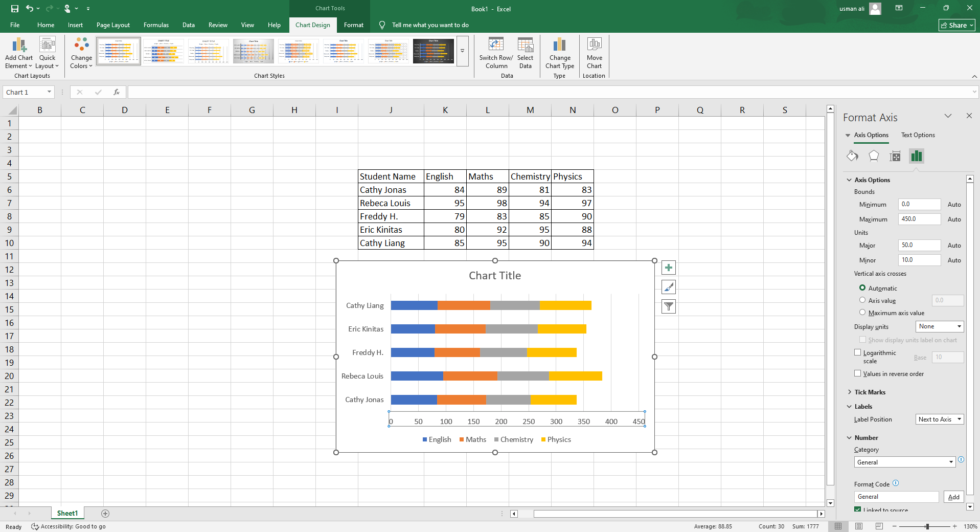
Task: Click the Insert Function fx icon
Action: [117, 92]
